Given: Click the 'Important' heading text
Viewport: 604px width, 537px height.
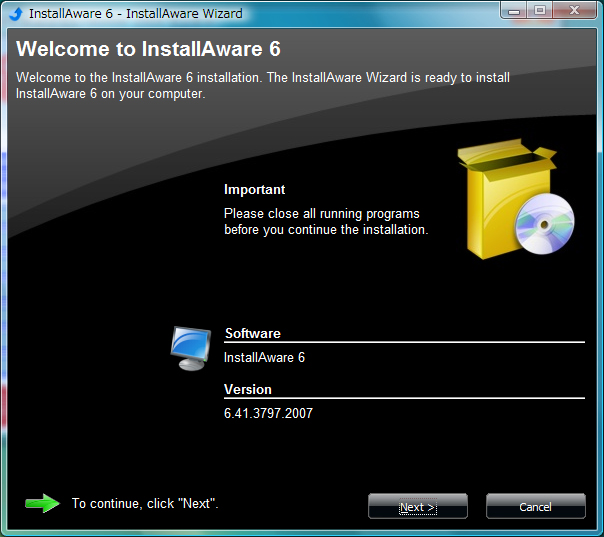Looking at the screenshot, I should click(x=255, y=190).
